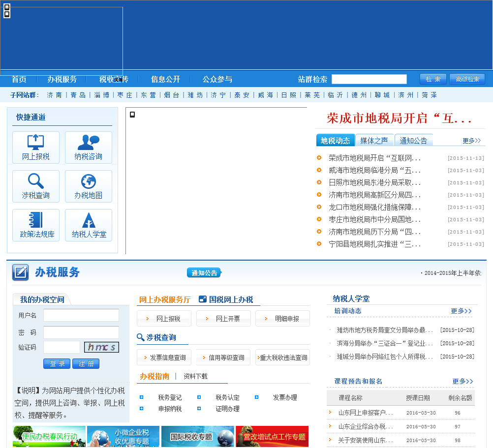This screenshot has height=448, width=493.
Task: Go to 首页 in the navigation bar
Action: 19,79
